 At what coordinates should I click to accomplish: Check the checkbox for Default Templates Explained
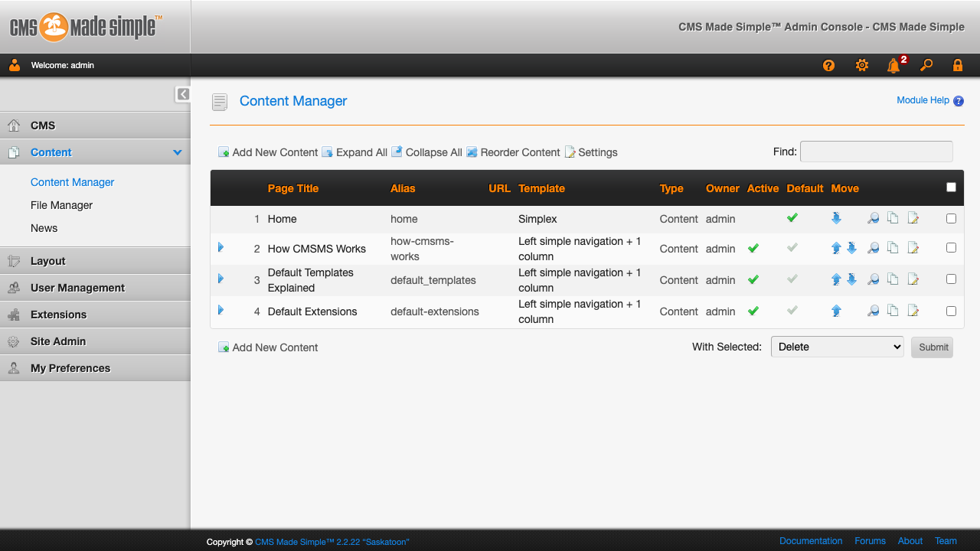pos(951,279)
